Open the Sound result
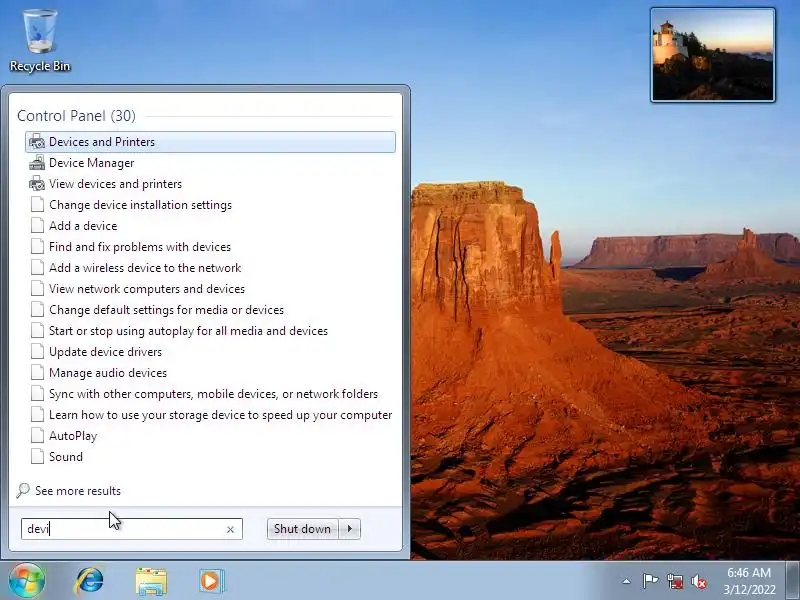The width and height of the screenshot is (800, 600). click(210, 457)
